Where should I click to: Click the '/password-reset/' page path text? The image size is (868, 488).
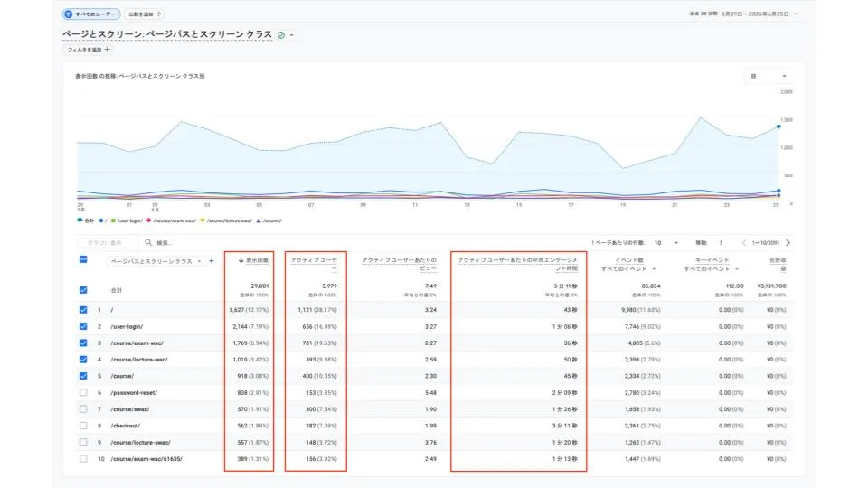click(134, 393)
